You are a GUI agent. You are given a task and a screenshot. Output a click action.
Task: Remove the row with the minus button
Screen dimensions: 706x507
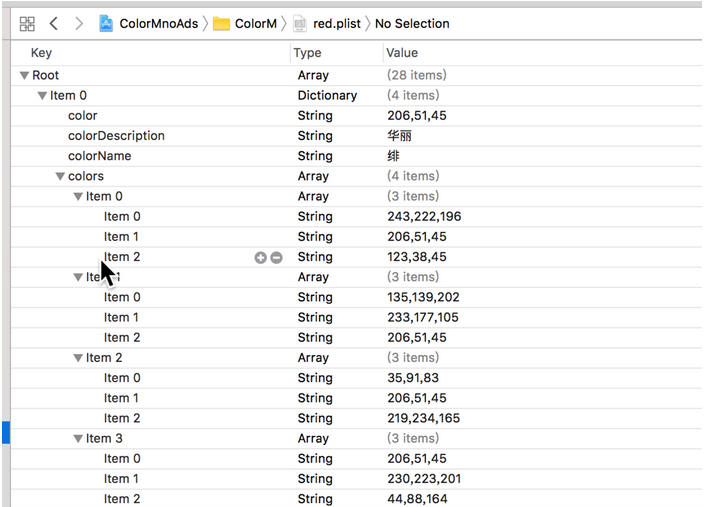click(x=277, y=257)
